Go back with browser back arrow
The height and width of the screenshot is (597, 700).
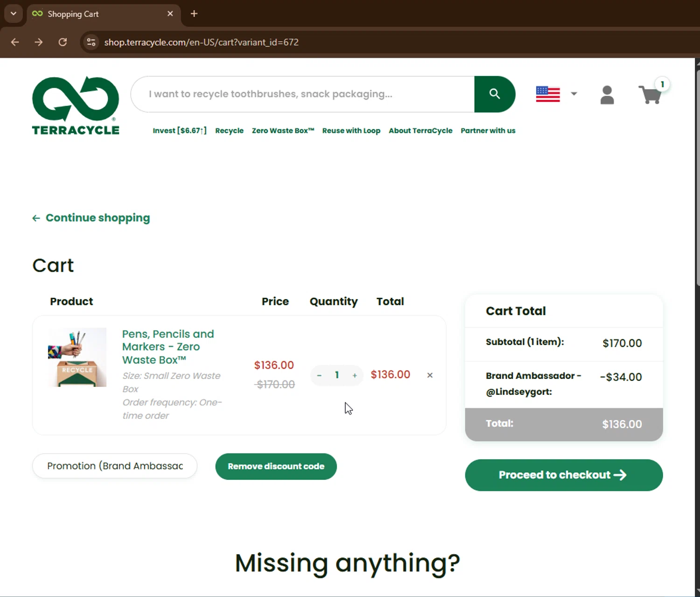tap(15, 42)
